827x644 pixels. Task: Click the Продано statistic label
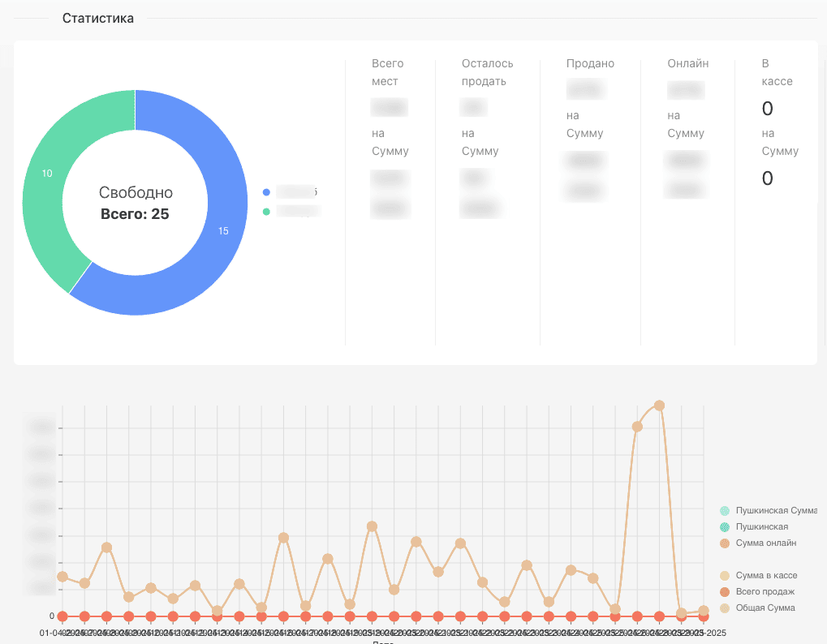590,63
